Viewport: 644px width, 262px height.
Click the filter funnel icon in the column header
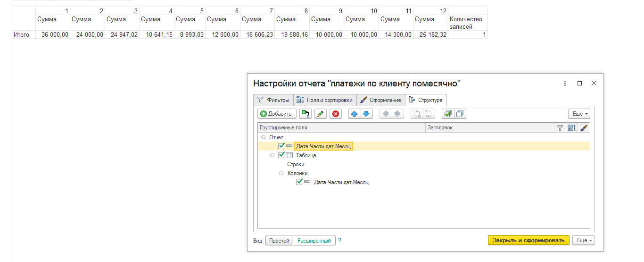(560, 127)
